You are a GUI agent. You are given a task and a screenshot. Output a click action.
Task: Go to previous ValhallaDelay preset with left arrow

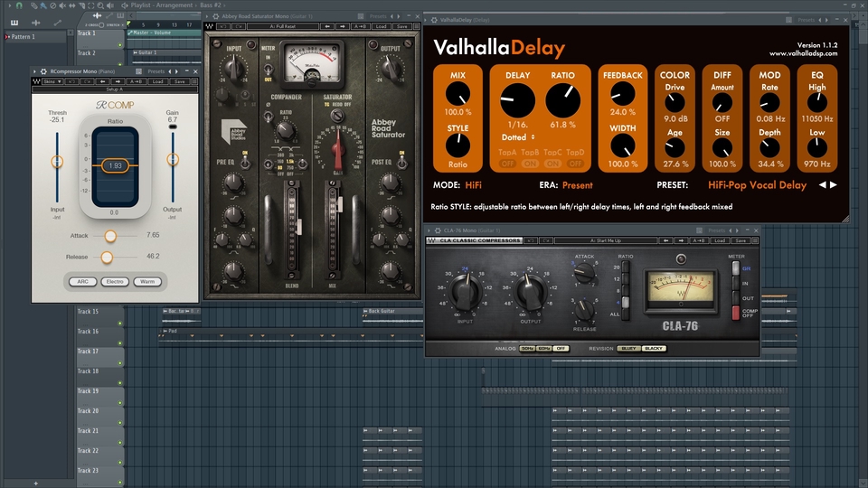822,184
